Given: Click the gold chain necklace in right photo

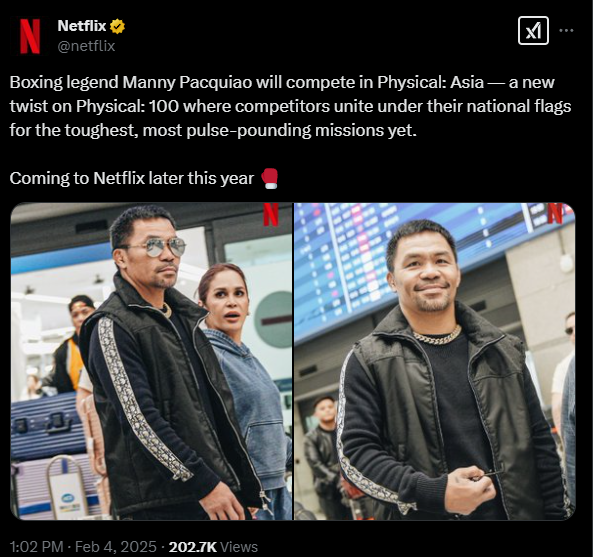Looking at the screenshot, I should [437, 336].
